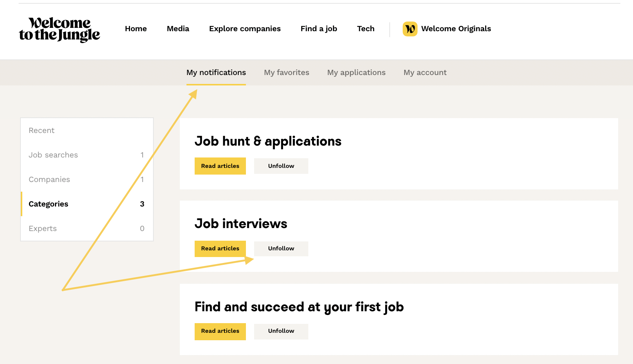Unfollow the Job interviews category
Image resolution: width=633 pixels, height=364 pixels.
click(281, 248)
